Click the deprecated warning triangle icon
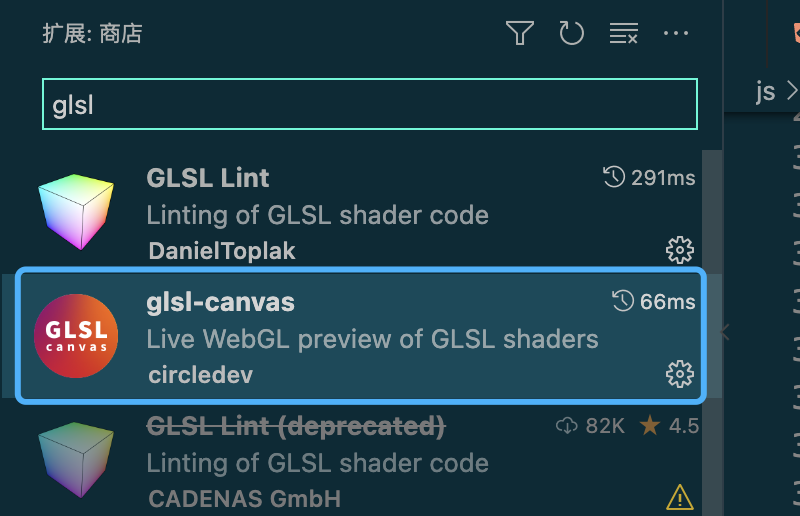 click(680, 497)
